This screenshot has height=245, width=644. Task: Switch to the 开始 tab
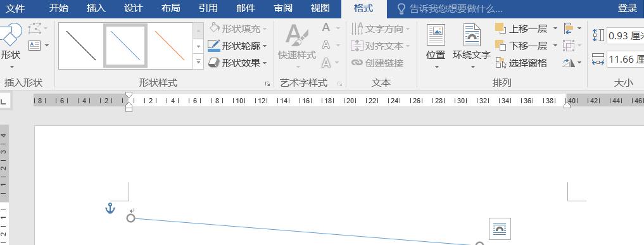59,8
